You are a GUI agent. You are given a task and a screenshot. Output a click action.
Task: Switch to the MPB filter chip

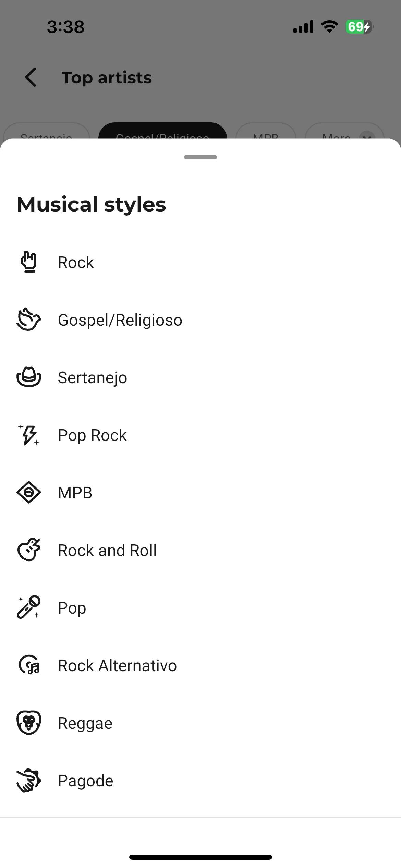pyautogui.click(x=266, y=131)
